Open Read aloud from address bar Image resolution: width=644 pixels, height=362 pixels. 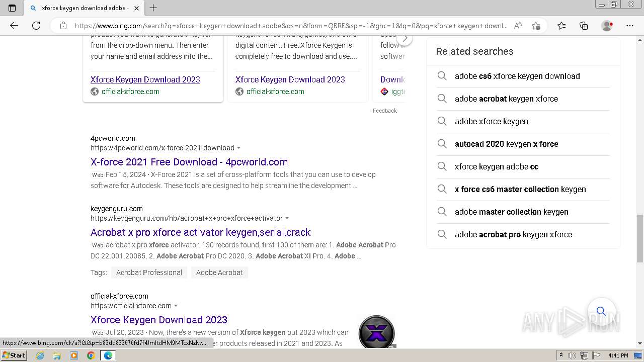[518, 26]
